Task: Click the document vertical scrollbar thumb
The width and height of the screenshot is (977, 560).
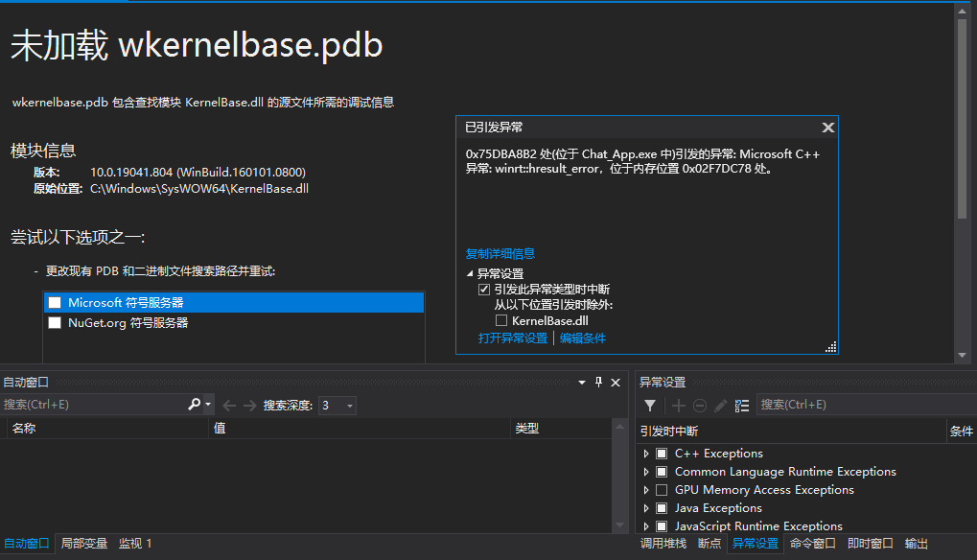Action: coord(962,118)
